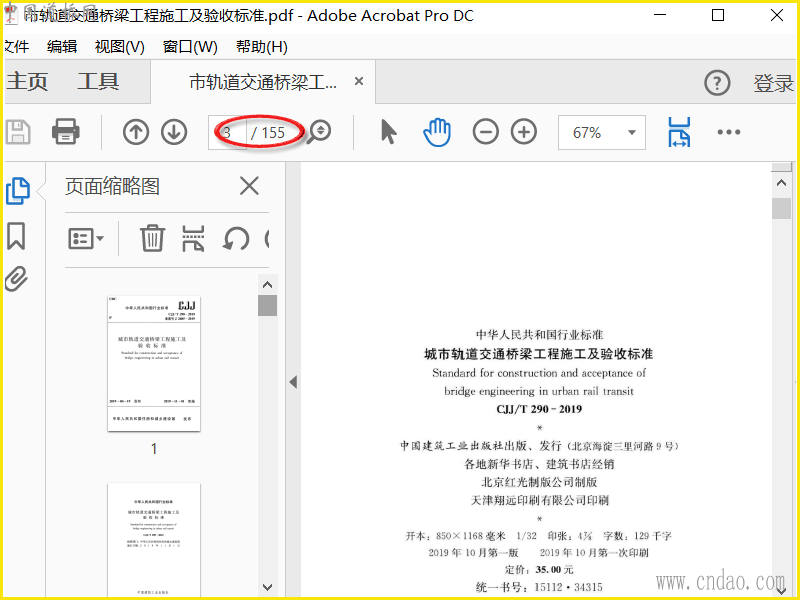The height and width of the screenshot is (600, 800).
Task: Select the second page thumbnail
Action: tap(154, 540)
